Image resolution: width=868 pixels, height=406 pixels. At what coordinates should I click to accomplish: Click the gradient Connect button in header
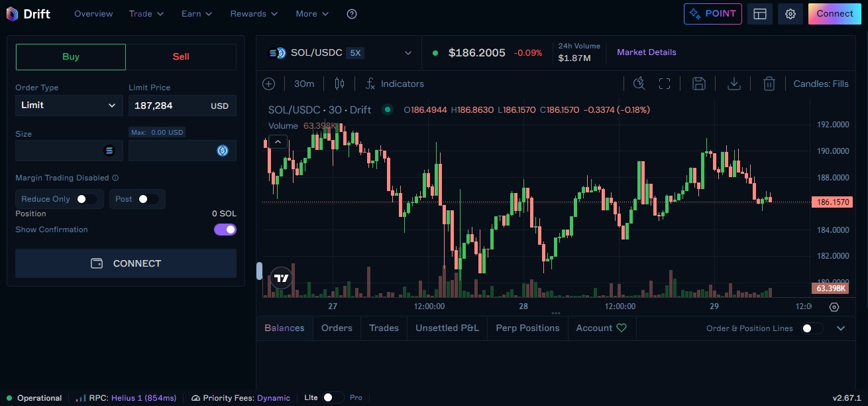coord(835,14)
